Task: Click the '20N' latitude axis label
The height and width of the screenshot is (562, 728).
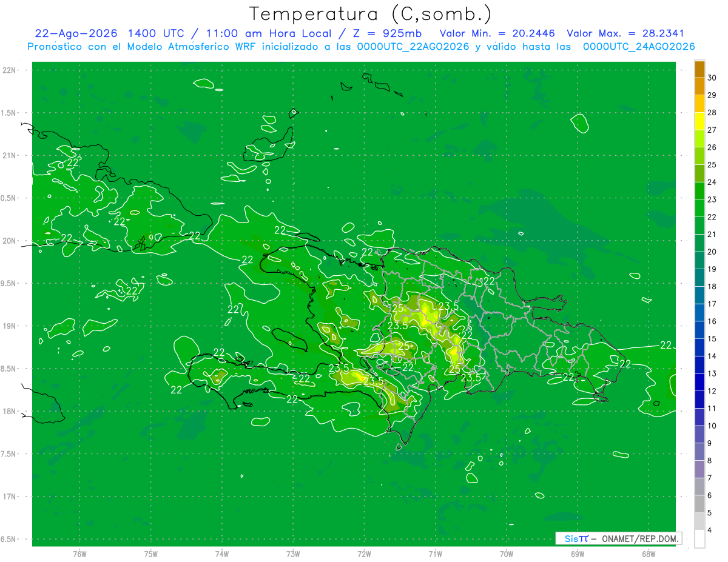Action: (x=10, y=241)
